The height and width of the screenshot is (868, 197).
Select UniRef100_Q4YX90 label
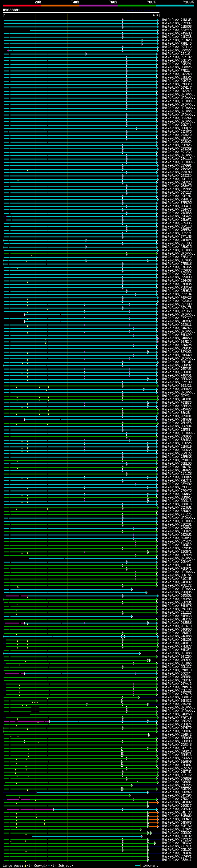point(177,796)
